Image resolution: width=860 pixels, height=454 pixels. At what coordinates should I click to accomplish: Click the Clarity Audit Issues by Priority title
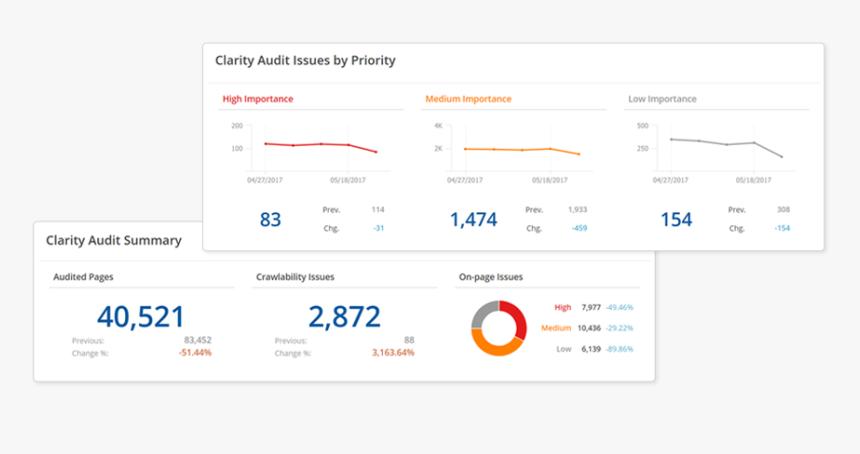click(305, 61)
